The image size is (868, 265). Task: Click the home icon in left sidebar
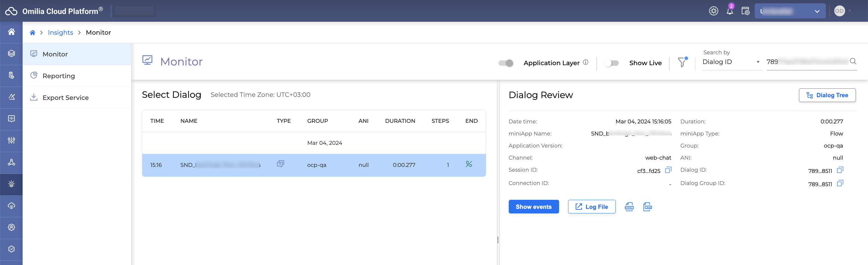tap(11, 32)
